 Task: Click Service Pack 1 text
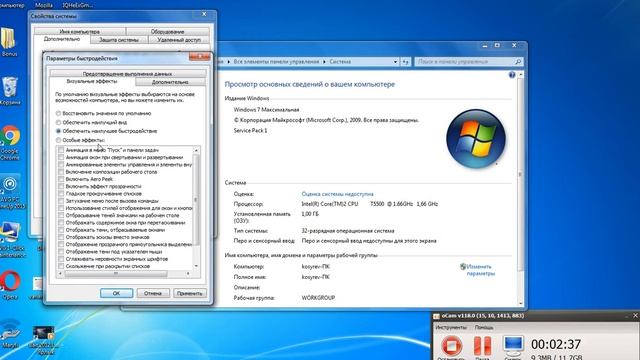point(250,131)
